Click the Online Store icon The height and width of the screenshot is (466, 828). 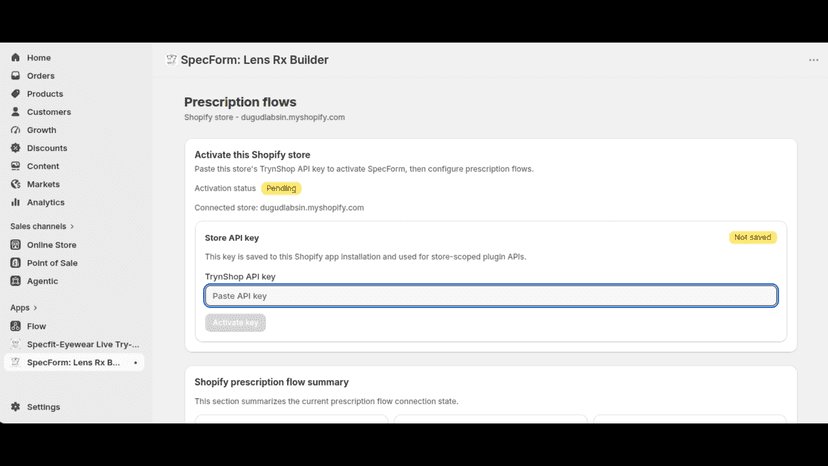(15, 245)
